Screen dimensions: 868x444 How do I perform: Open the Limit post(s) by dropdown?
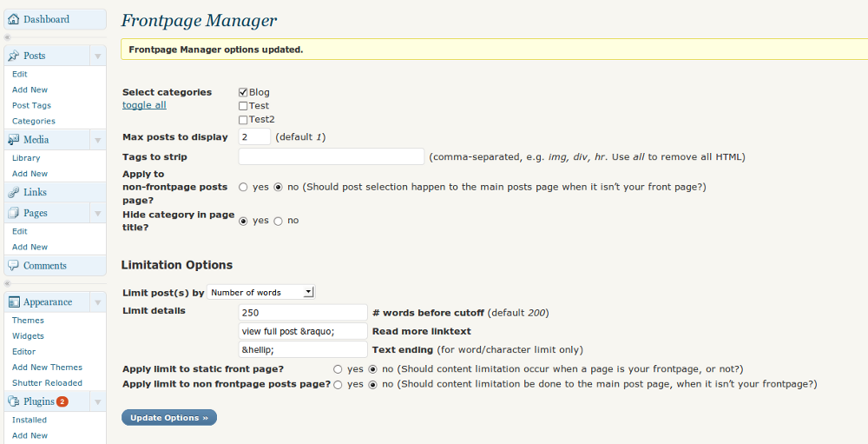click(x=261, y=293)
